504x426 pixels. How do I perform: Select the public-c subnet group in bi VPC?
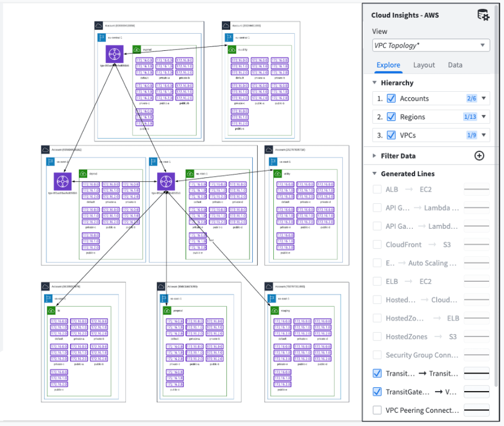[x=59, y=380]
